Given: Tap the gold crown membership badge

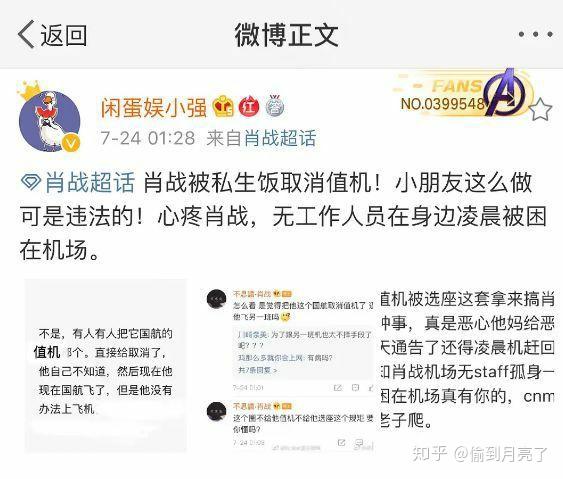Looking at the screenshot, I should [223, 106].
